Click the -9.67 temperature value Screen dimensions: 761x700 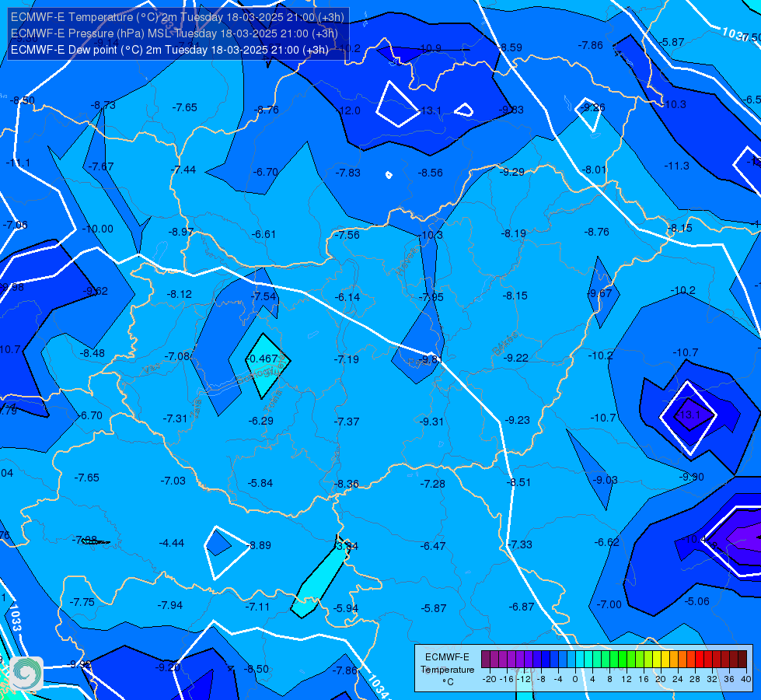pos(600,293)
